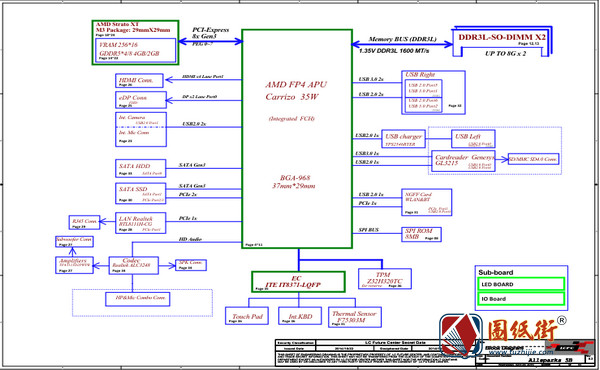Select the Memory BUS (DDR3L) label
This screenshot has width=600, height=370.
pyautogui.click(x=402, y=39)
